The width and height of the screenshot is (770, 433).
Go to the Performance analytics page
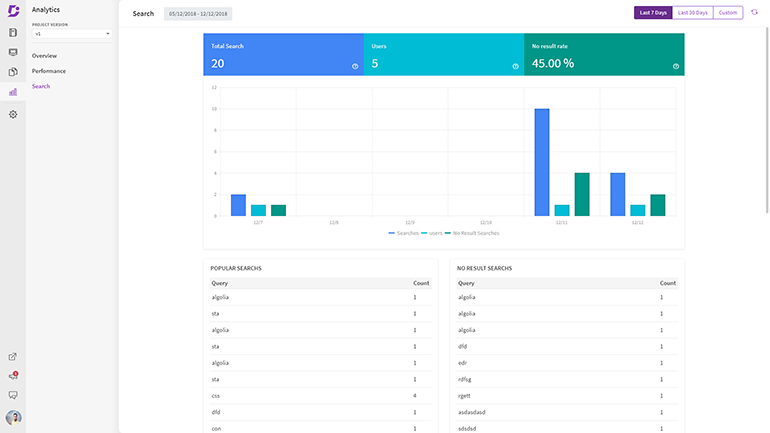tap(49, 71)
